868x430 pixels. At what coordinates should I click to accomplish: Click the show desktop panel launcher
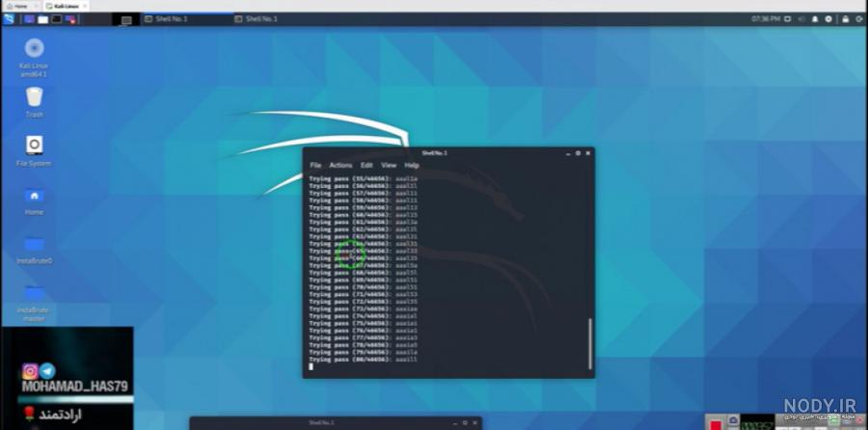(x=29, y=19)
